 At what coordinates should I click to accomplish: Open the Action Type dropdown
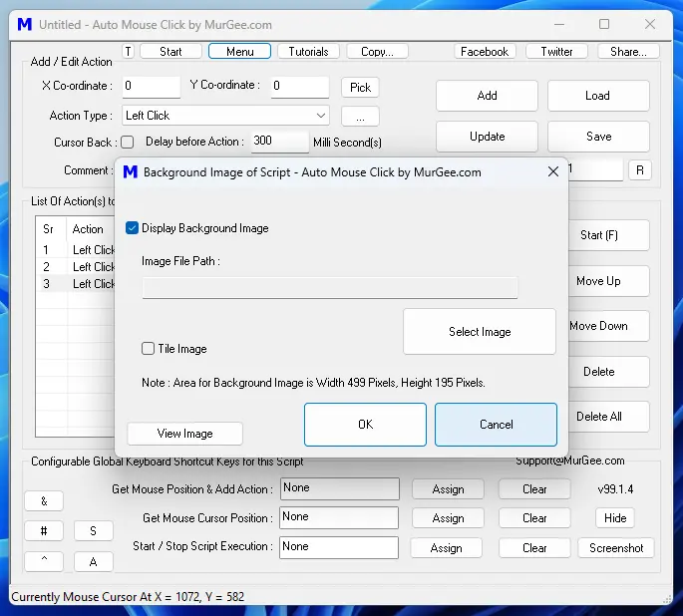pyautogui.click(x=225, y=116)
